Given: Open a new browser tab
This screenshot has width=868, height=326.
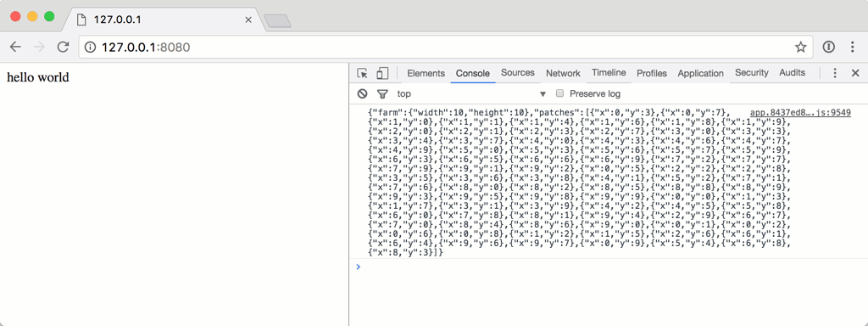Looking at the screenshot, I should tap(277, 21).
